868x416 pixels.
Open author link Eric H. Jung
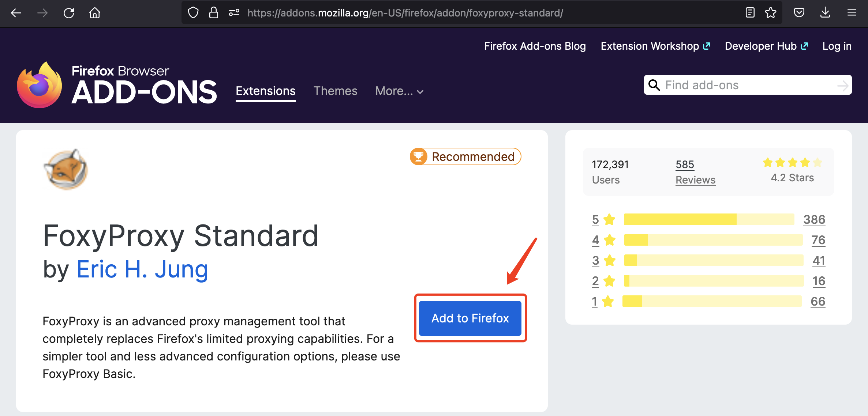click(142, 269)
